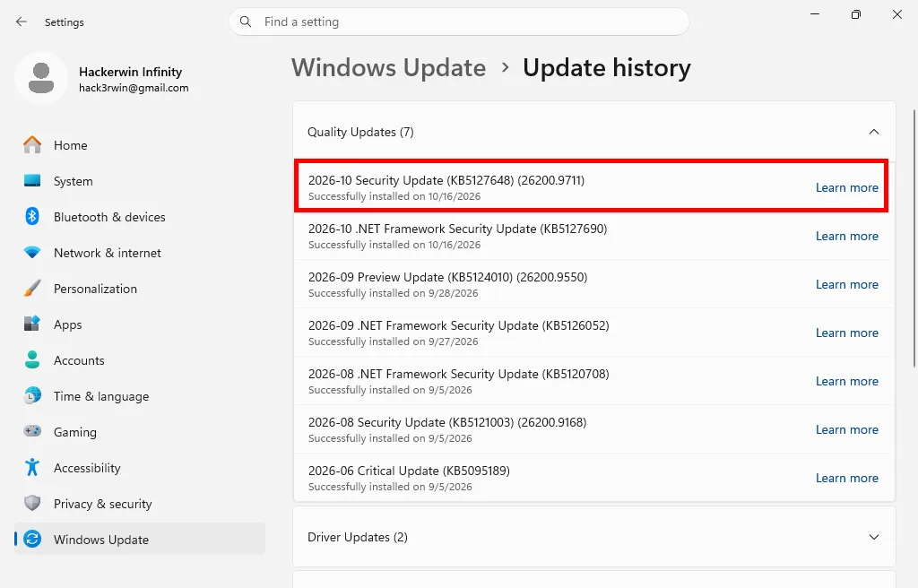
Task: Click the back arrow in Settings header
Action: [x=22, y=22]
